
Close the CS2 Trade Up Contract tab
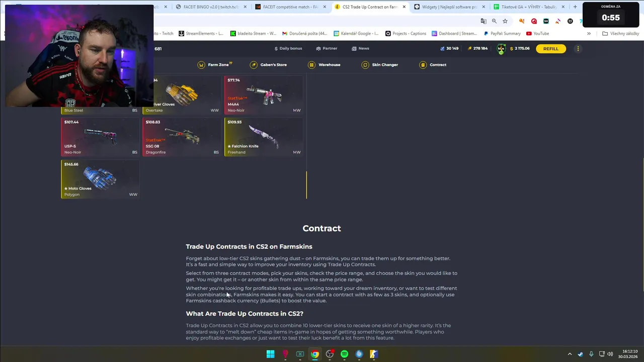tap(404, 7)
